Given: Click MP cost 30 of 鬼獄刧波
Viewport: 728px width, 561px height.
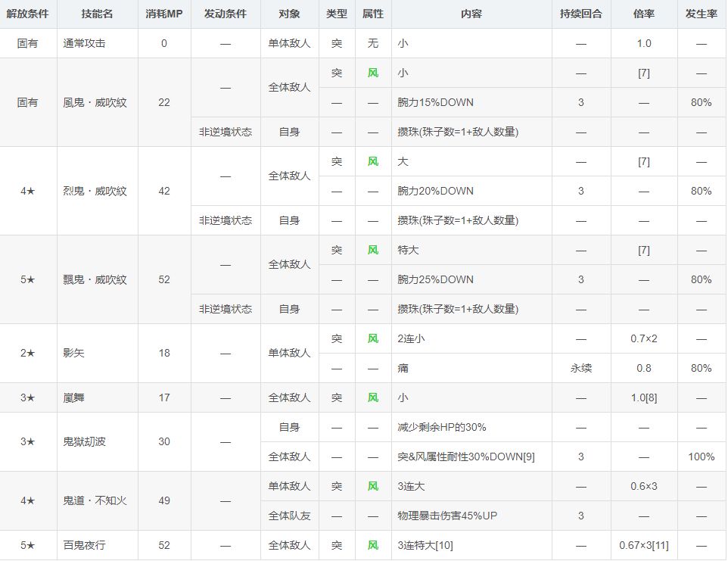Looking at the screenshot, I should click(164, 441).
